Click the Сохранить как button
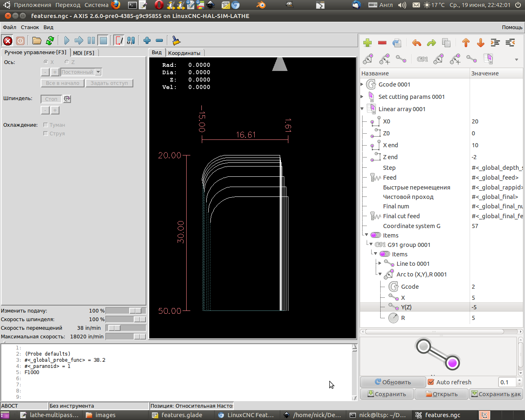Screen dimensions: 525x420 (x=496, y=394)
